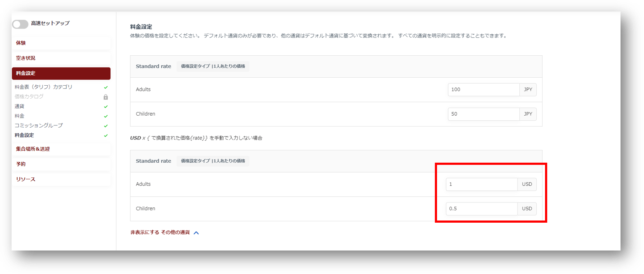Click the Children JPY price field
Image resolution: width=644 pixels, height=274 pixels.
[483, 114]
